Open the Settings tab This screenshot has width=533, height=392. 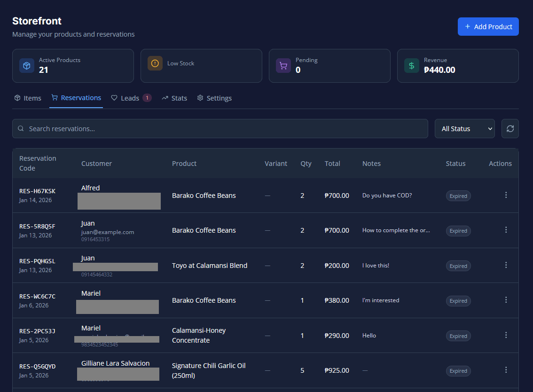pyautogui.click(x=214, y=98)
